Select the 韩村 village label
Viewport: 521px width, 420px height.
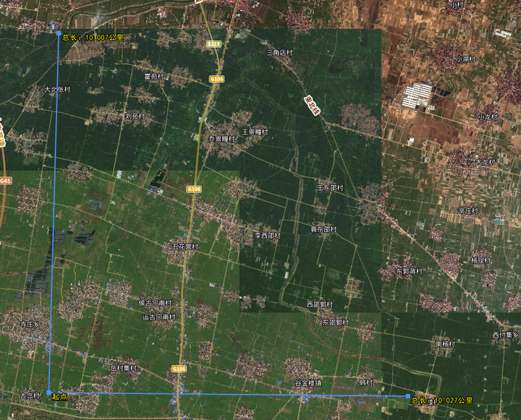(366, 382)
